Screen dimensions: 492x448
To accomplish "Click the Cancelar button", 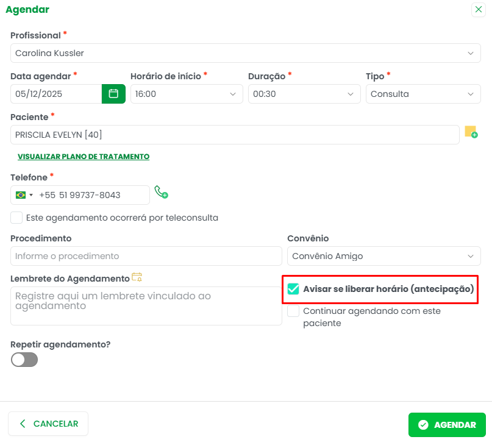I will [48, 424].
